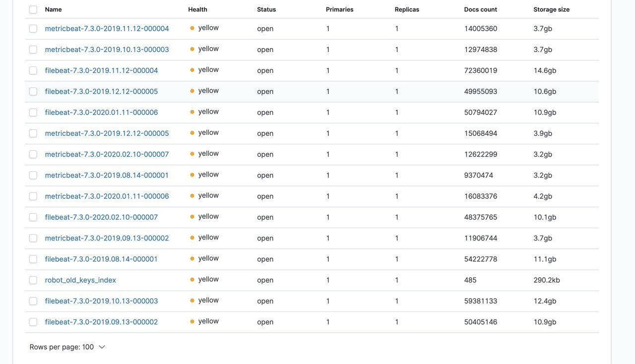Select checkbox for filebeat-7.3.0-2020.01.11-000006
Image resolution: width=635 pixels, height=364 pixels.
point(33,113)
